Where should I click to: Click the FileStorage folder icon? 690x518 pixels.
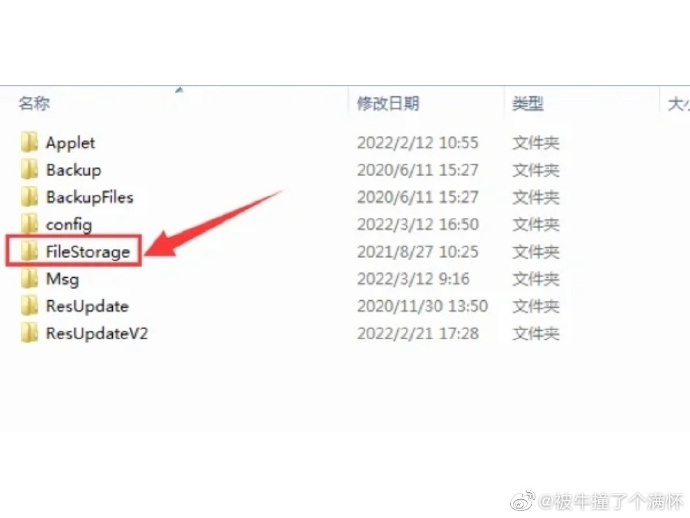29,251
